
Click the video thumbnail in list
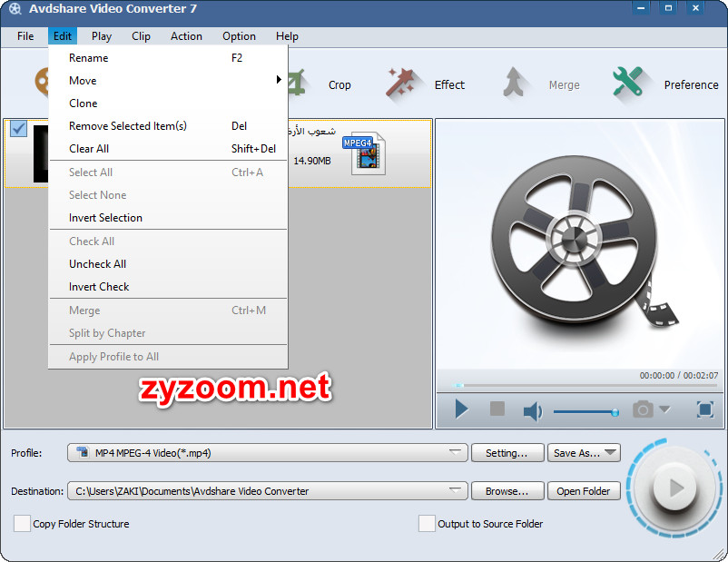pyautogui.click(x=41, y=153)
